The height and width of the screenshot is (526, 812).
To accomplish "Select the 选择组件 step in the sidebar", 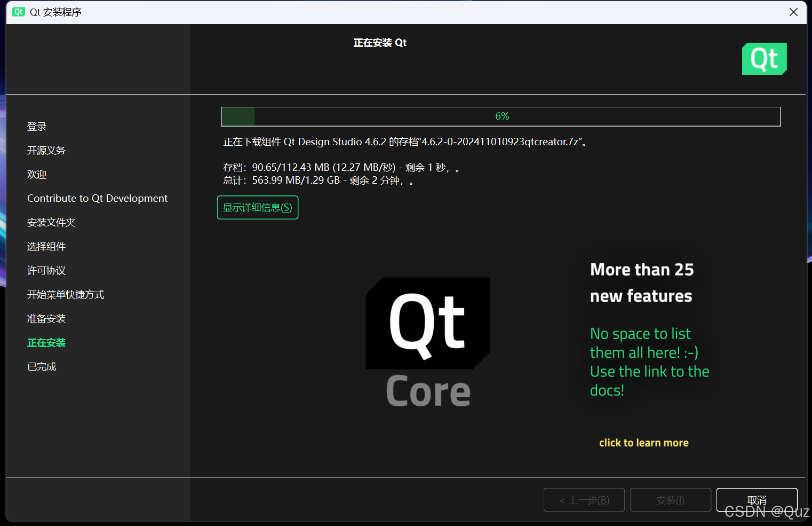I will [46, 246].
